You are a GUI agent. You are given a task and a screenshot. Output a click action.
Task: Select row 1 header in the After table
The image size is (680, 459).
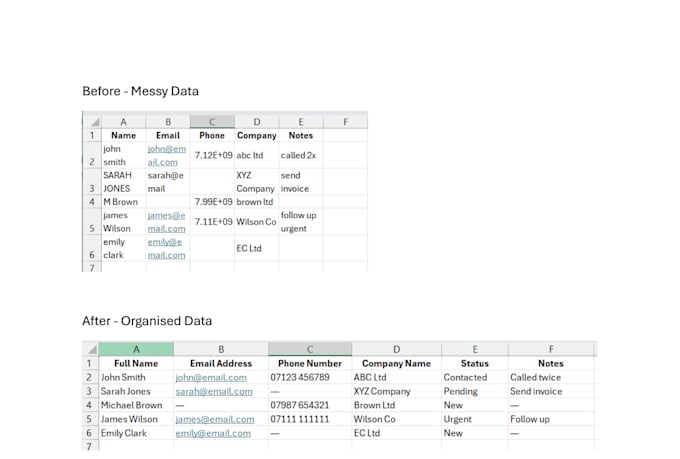(x=89, y=363)
